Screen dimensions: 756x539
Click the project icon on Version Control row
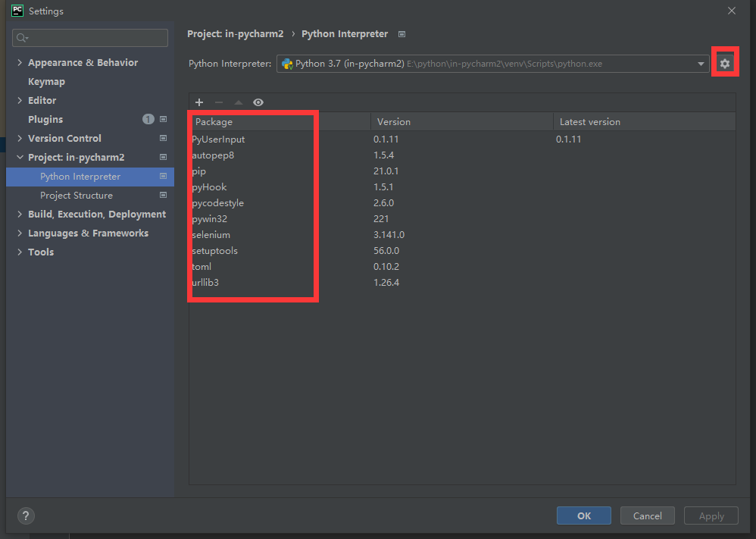point(163,138)
